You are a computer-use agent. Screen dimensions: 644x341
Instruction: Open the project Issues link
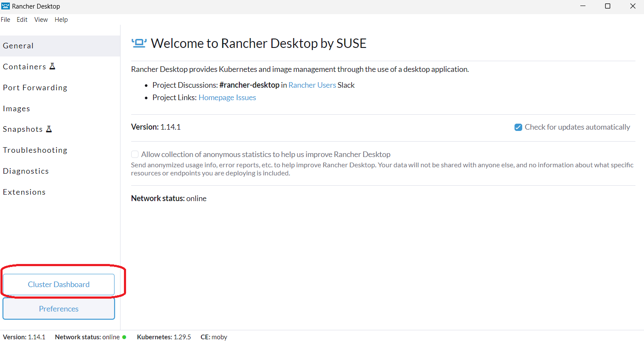246,98
